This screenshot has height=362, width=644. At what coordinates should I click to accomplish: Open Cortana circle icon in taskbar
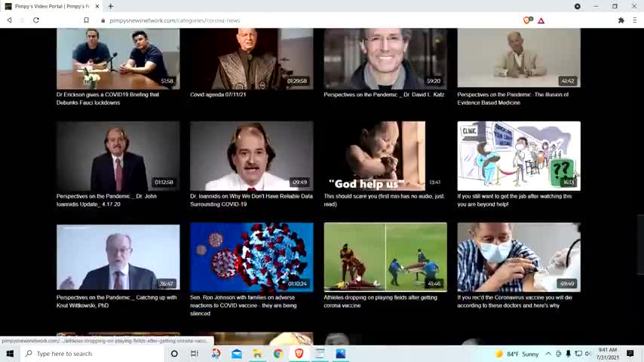coord(174,354)
